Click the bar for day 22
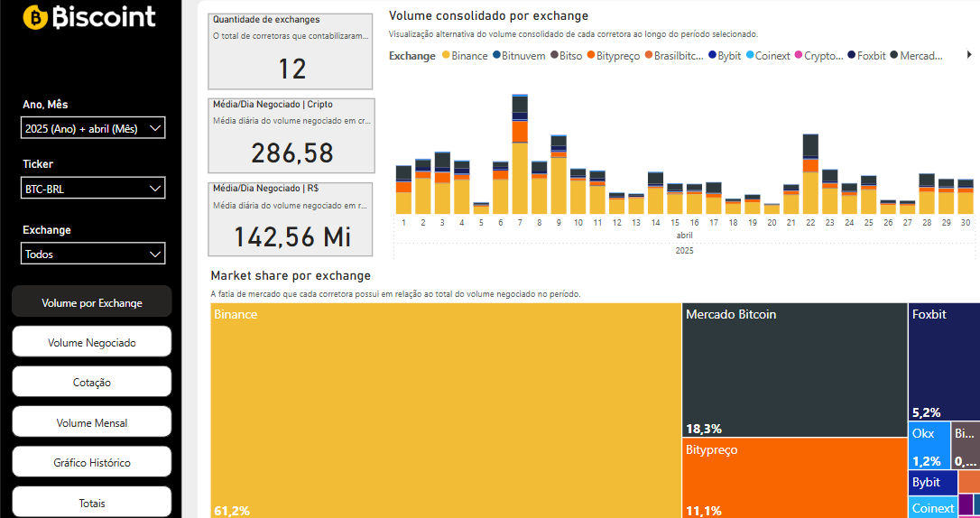 [810, 174]
